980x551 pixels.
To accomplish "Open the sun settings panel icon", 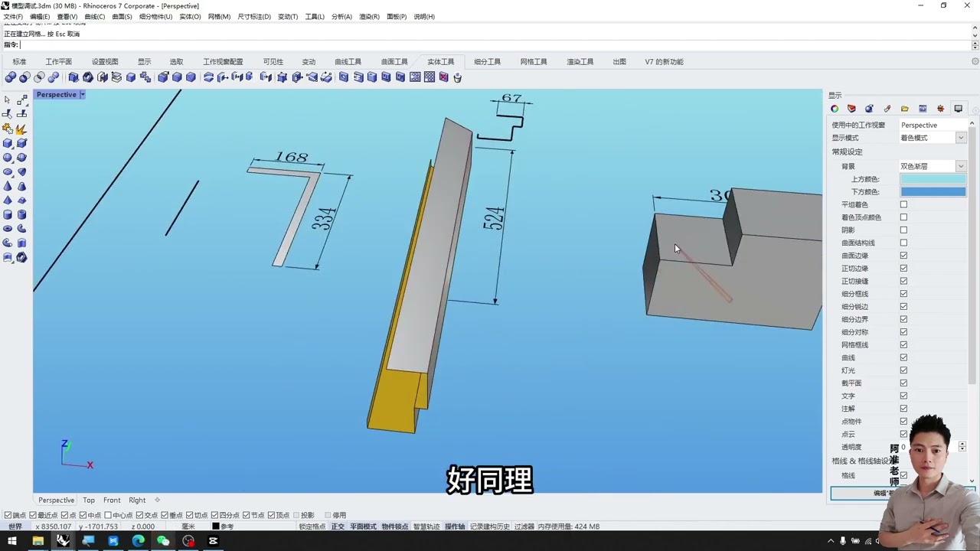I will 940,109.
